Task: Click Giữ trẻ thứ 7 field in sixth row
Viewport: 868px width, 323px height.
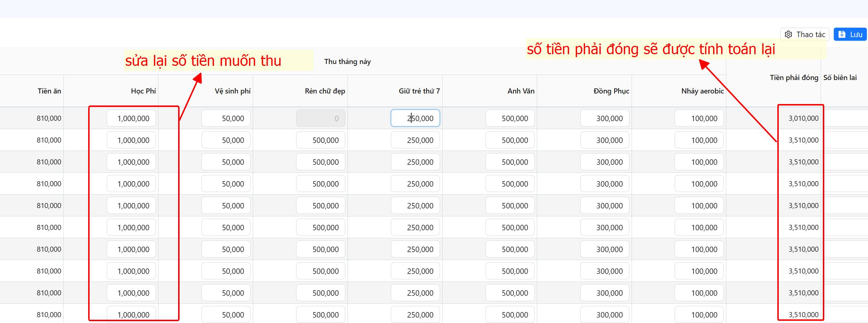Action: click(415, 227)
